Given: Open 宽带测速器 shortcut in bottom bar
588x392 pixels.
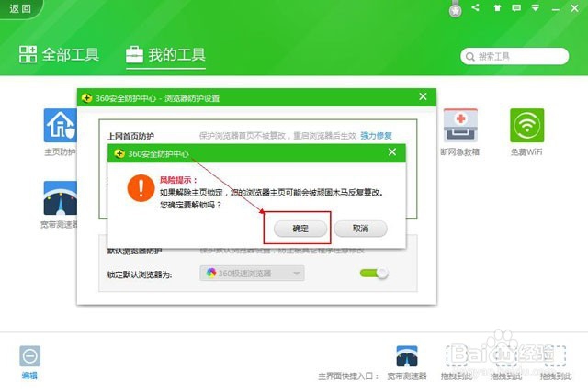Looking at the screenshot, I should click(x=407, y=356).
